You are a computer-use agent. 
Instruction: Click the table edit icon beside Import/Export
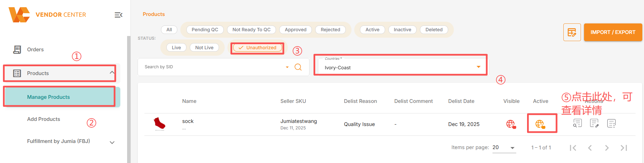[572, 32]
